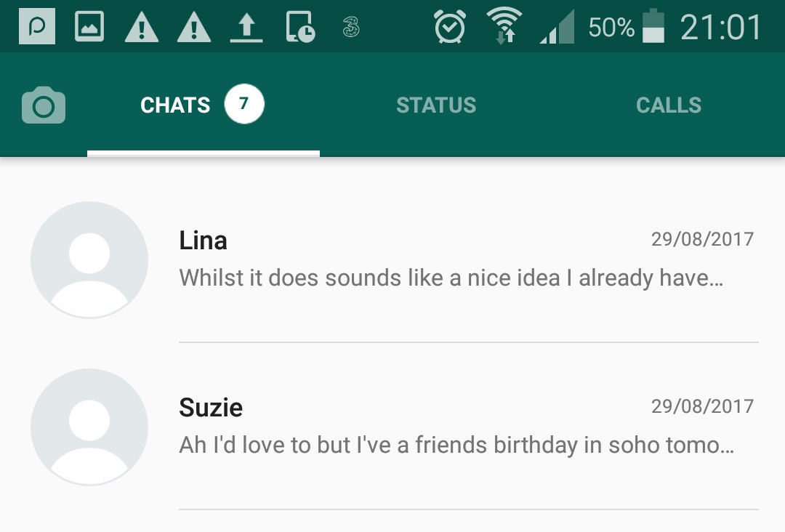785x532 pixels.
Task: Open Lina's profile picture
Action: pos(89,259)
